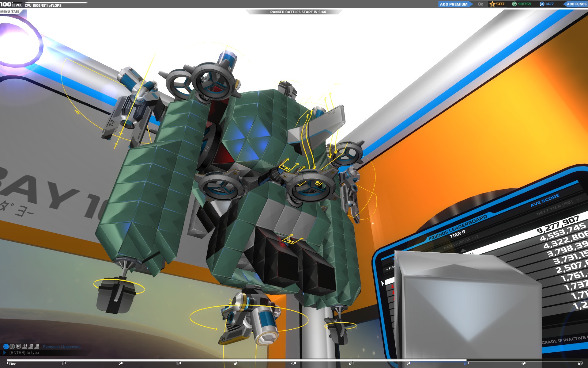This screenshot has height=368, width=588.
Task: Click the blue chat arrow next to input
Action: tap(4, 353)
